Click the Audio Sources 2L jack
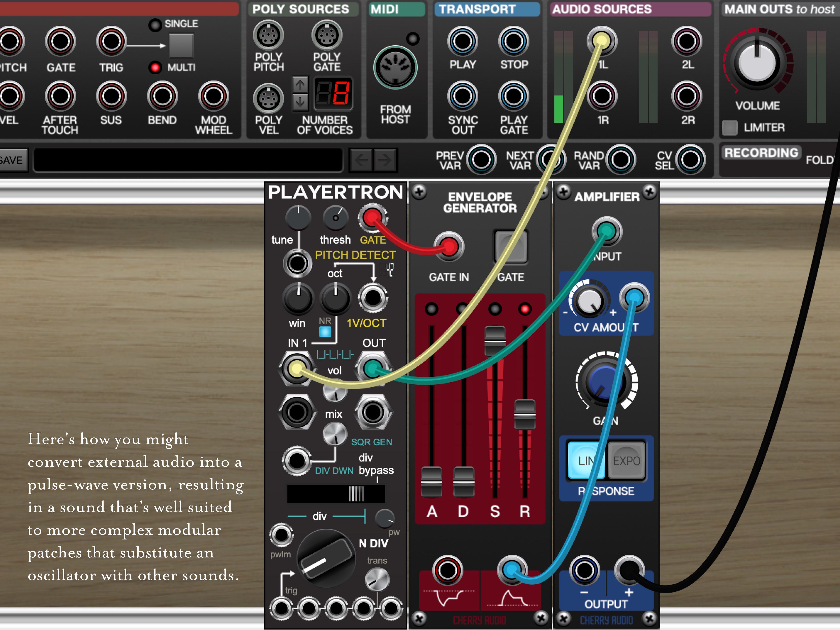This screenshot has width=840, height=630. pos(687,41)
